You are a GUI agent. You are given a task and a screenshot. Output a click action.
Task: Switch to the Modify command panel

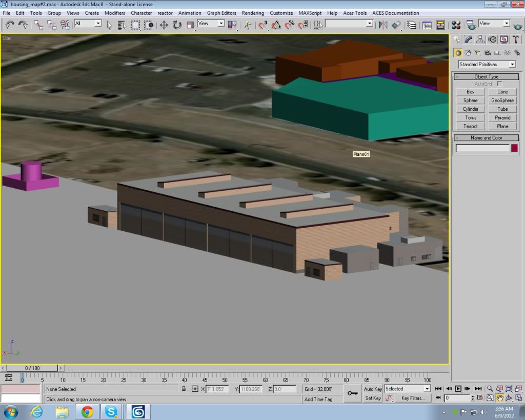(468, 39)
